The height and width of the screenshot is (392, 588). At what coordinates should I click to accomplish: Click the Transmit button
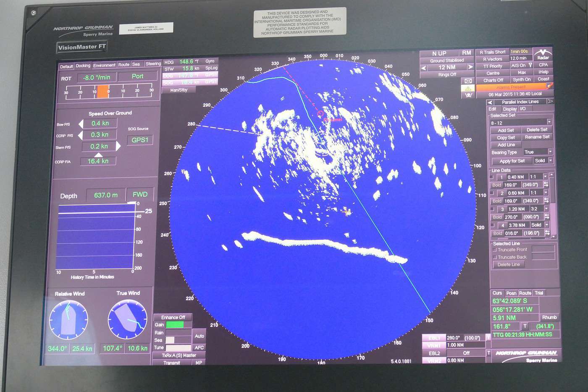(172, 363)
